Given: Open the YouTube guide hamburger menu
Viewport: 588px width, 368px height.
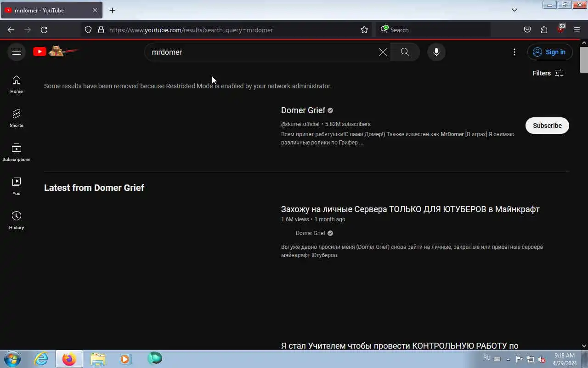Looking at the screenshot, I should tap(17, 52).
